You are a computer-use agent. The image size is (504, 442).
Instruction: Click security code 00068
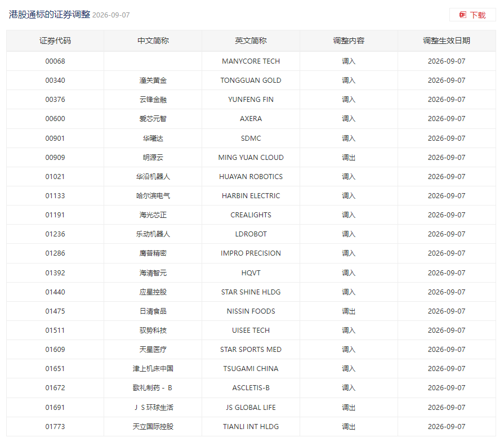[x=55, y=61]
